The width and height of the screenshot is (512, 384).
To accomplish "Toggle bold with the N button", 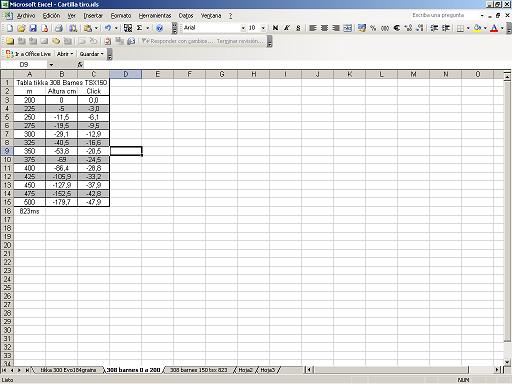I will click(275, 28).
